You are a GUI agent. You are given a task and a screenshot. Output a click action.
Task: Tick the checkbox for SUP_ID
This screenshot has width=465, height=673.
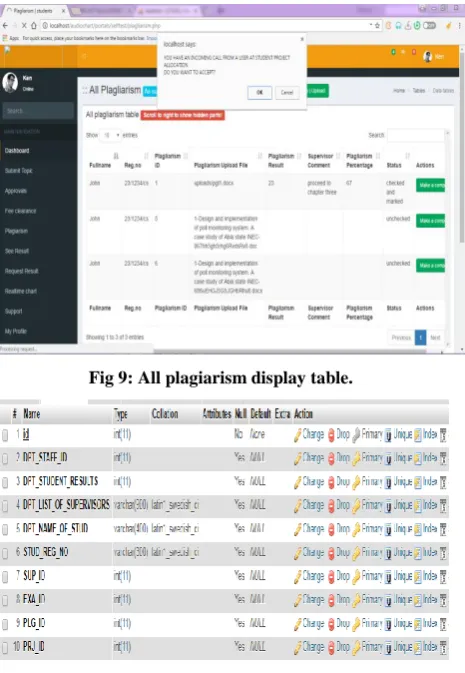coord(5,577)
